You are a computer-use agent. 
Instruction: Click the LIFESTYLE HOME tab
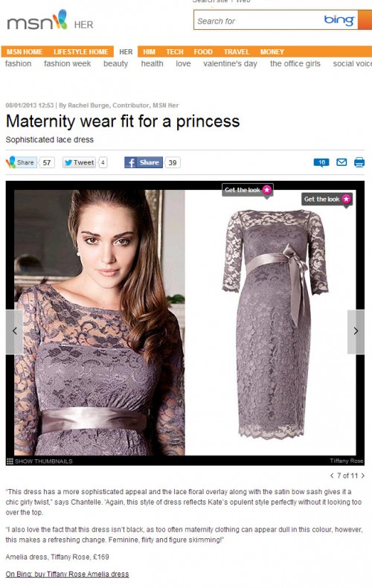pyautogui.click(x=80, y=52)
